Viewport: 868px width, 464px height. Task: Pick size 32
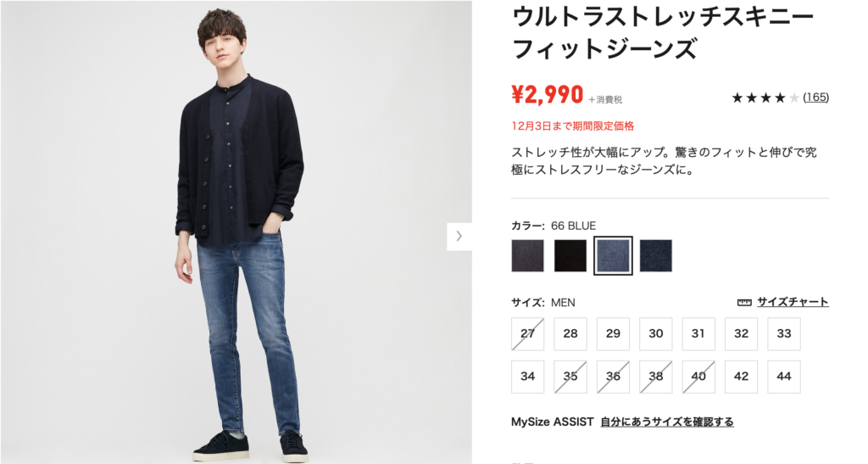(x=741, y=334)
